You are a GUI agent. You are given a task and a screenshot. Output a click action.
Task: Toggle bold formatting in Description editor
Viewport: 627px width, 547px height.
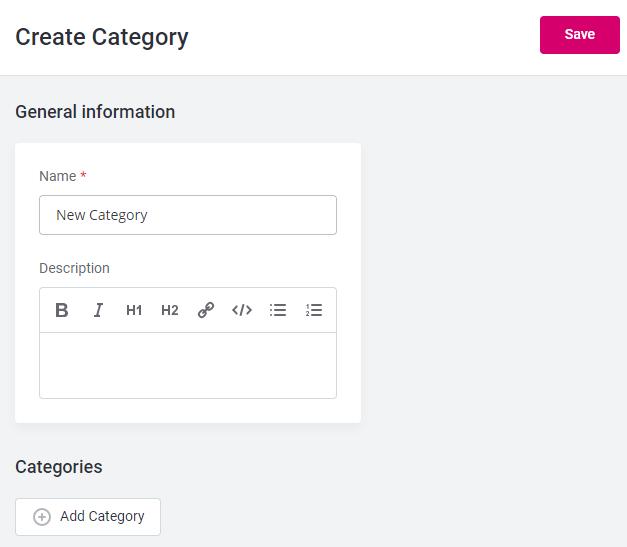(62, 310)
